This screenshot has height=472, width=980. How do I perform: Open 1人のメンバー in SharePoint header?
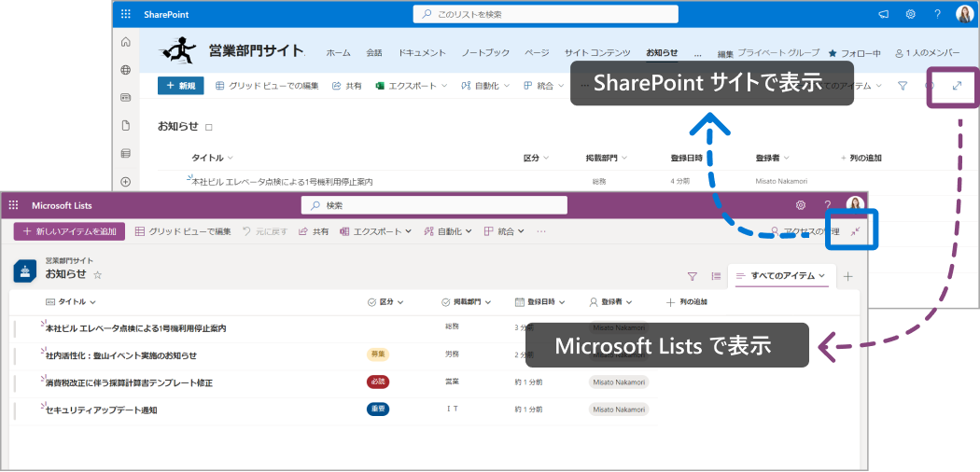(x=928, y=54)
